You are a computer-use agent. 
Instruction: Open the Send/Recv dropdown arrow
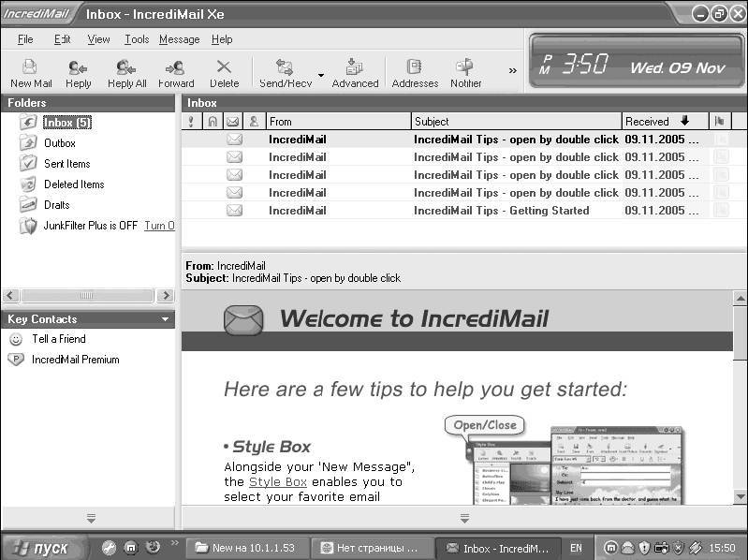point(321,75)
